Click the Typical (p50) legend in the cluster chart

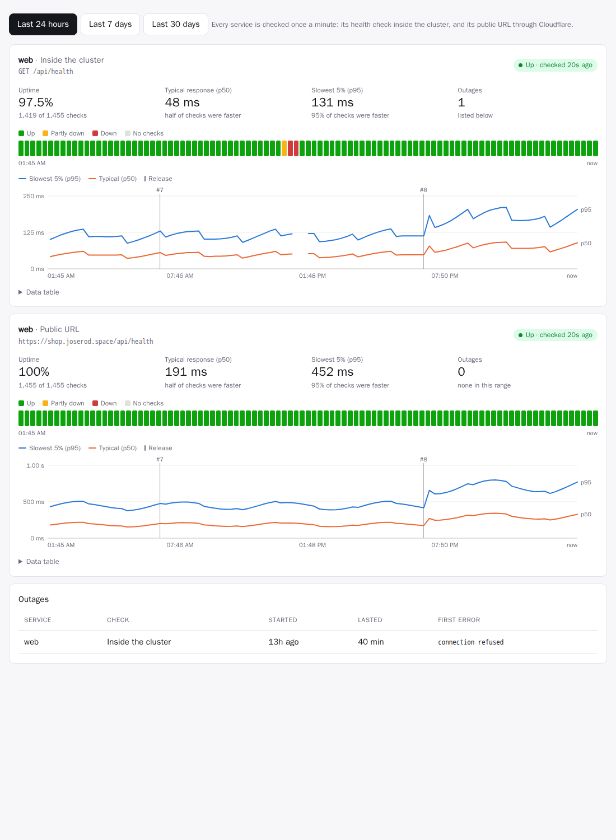[113, 179]
